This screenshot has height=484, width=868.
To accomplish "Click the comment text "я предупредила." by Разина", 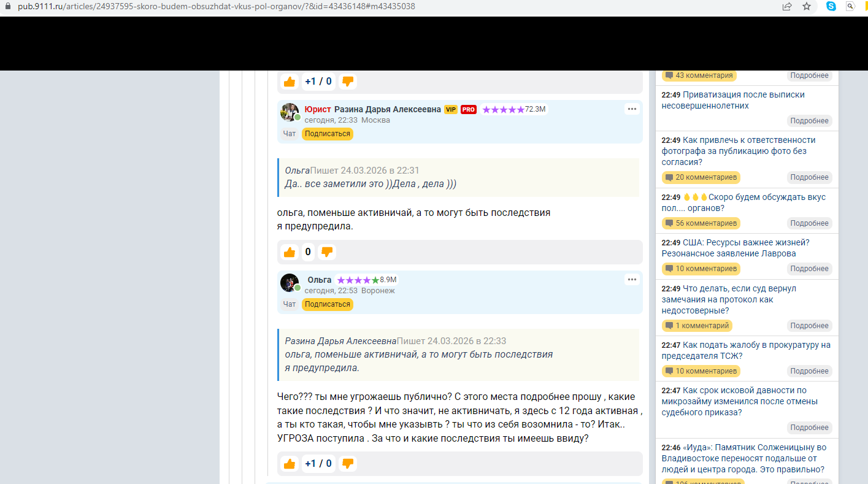I will (315, 226).
